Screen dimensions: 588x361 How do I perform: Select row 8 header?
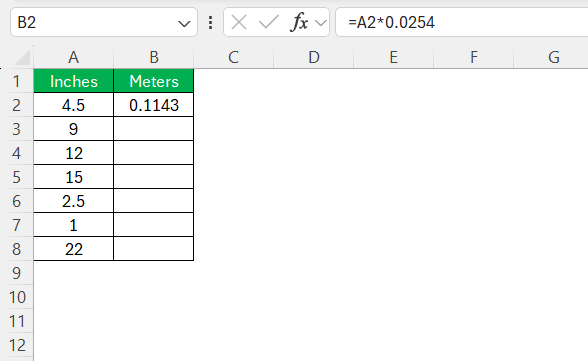(17, 249)
